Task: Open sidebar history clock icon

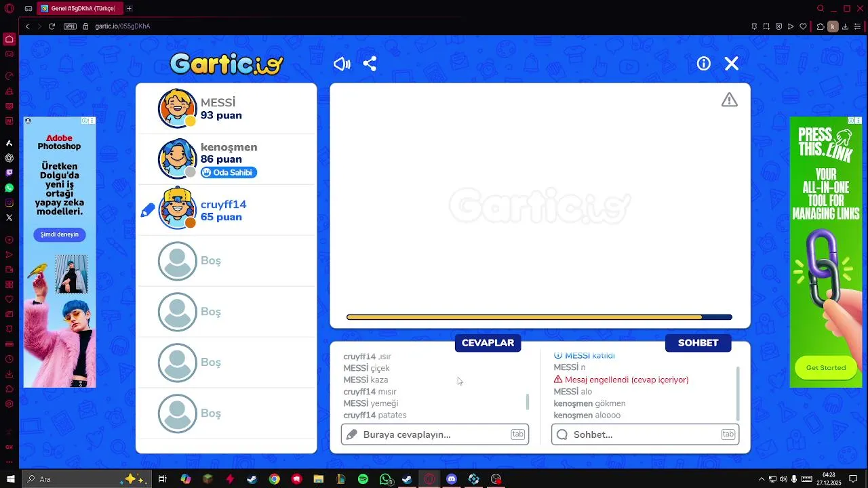Action: (x=9, y=359)
